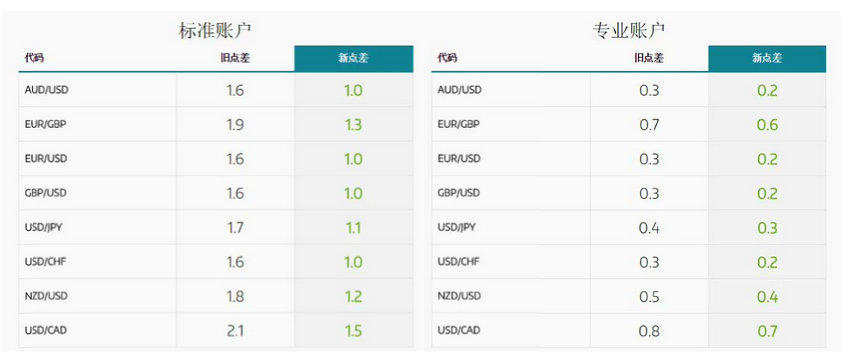Select EUR/GBP code in 标准账户 table
The image size is (853, 362).
45,124
